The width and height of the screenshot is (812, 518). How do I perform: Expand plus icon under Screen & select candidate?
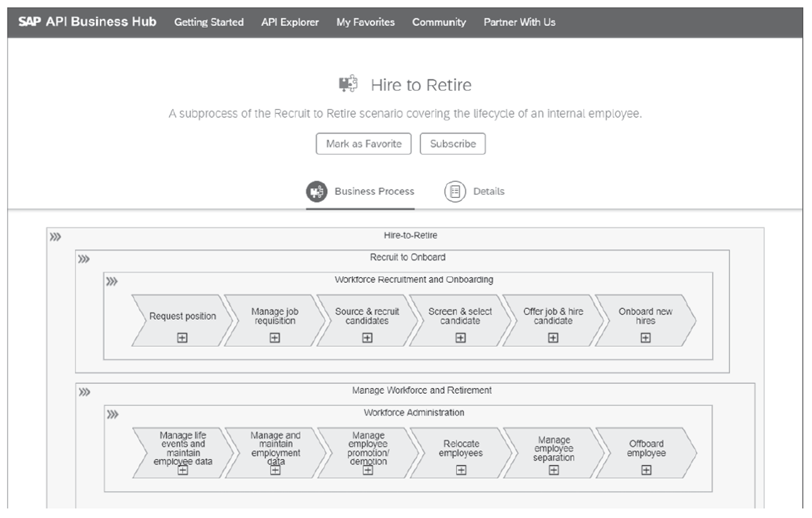[461, 338]
